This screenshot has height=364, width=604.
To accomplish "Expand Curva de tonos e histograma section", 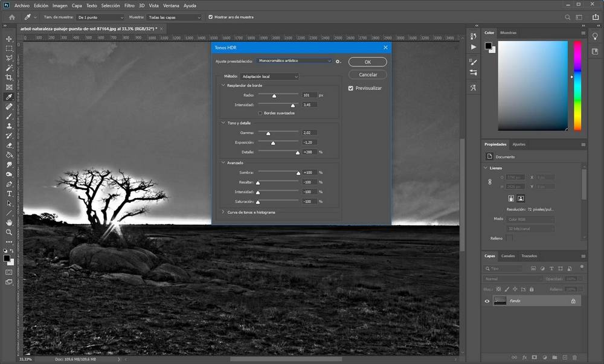I will 223,212.
